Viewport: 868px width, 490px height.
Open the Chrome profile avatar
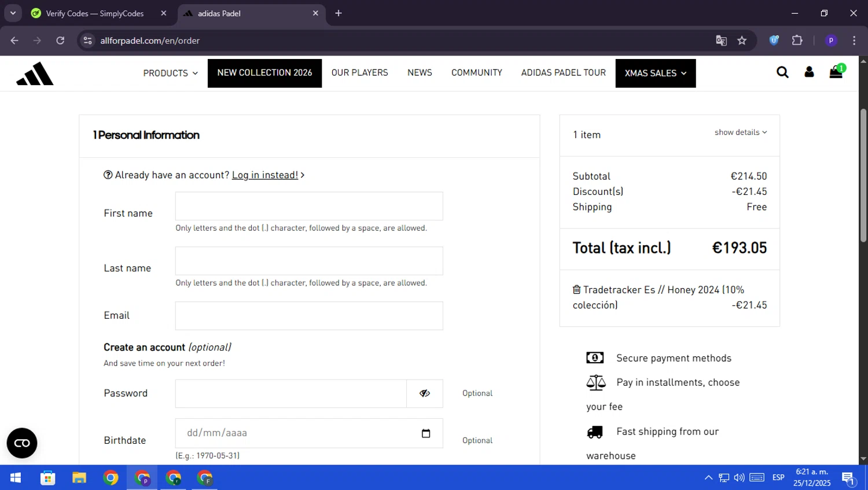[x=831, y=40]
